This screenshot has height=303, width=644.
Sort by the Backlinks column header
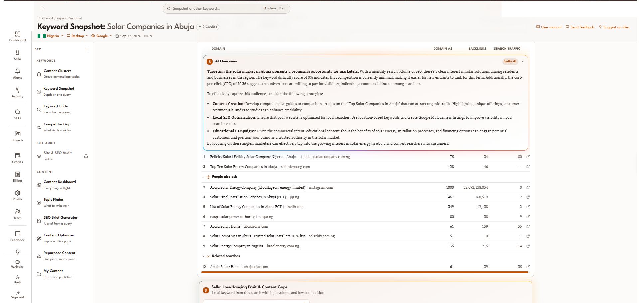477,49
